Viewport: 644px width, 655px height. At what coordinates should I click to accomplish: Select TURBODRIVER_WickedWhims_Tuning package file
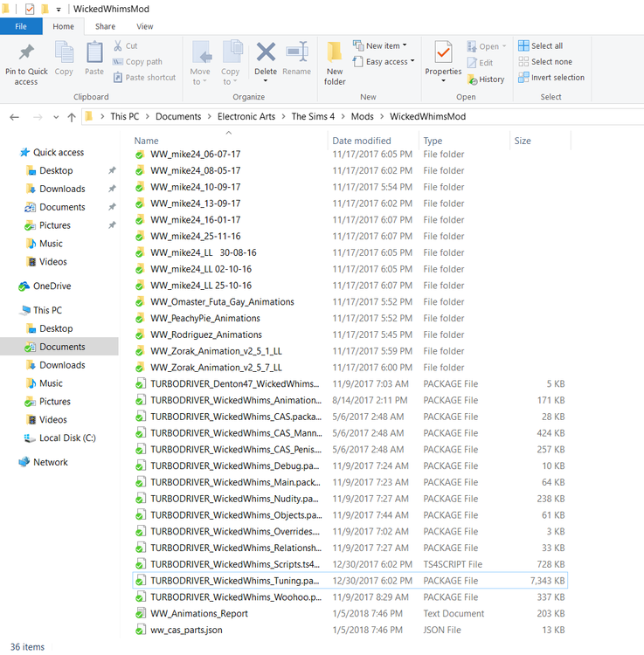point(350,581)
